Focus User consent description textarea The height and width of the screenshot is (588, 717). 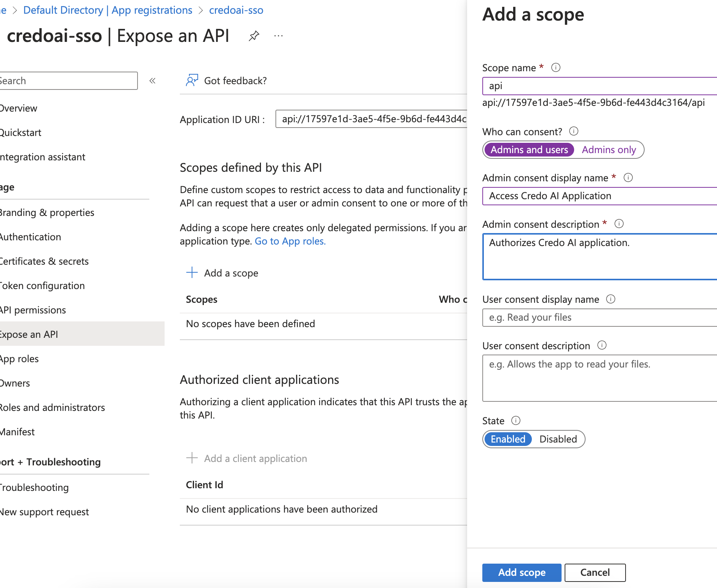(x=600, y=378)
